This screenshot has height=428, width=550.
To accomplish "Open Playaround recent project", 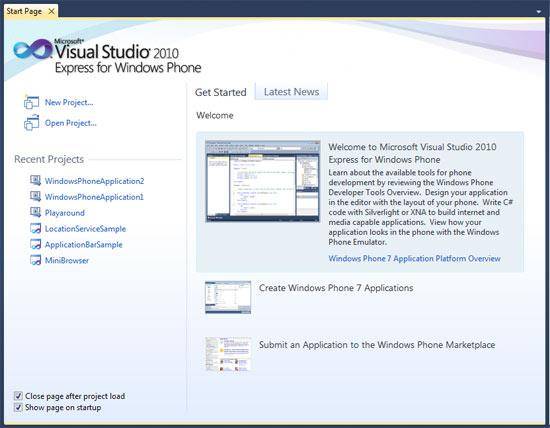I will point(65,213).
